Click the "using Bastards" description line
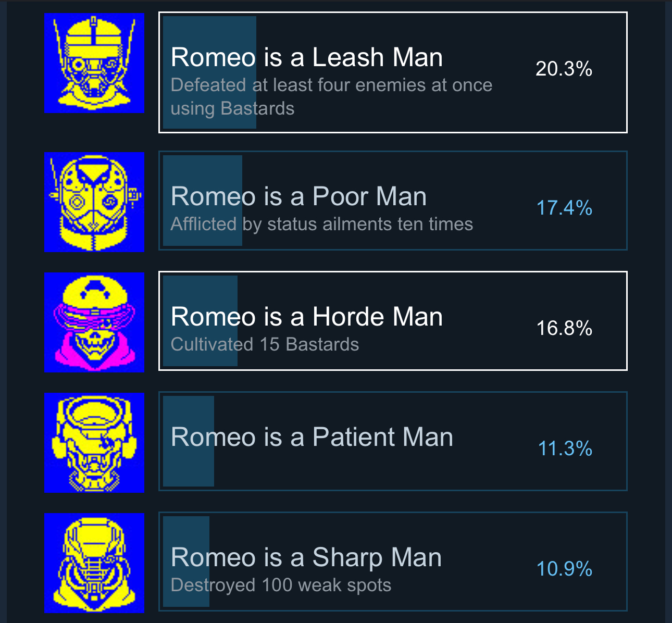 (232, 108)
